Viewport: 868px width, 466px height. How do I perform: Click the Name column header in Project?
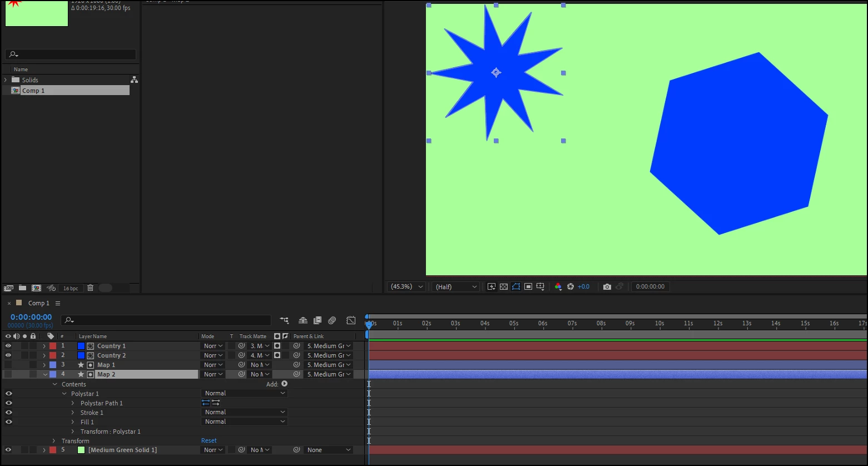click(21, 70)
